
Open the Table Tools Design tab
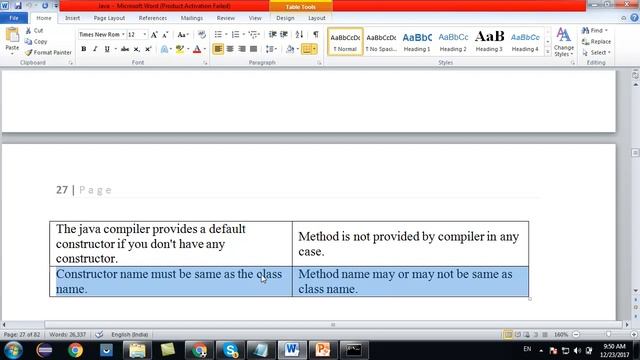click(x=285, y=18)
